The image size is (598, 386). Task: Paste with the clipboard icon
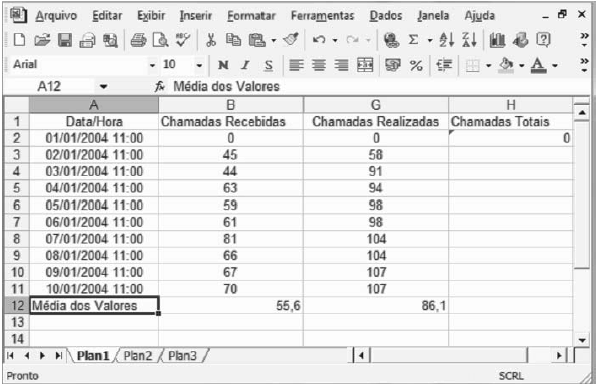click(257, 40)
